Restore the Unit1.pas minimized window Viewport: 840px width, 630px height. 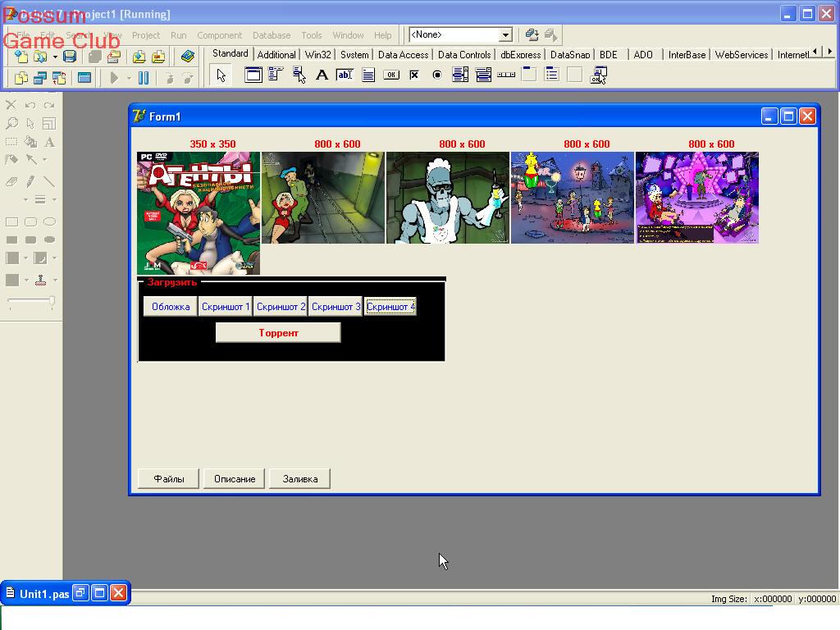pos(80,593)
